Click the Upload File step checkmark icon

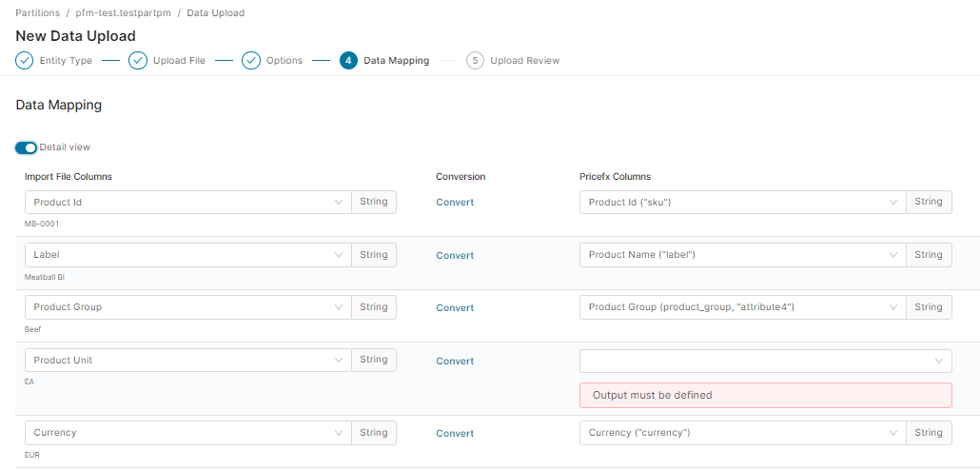click(x=138, y=61)
